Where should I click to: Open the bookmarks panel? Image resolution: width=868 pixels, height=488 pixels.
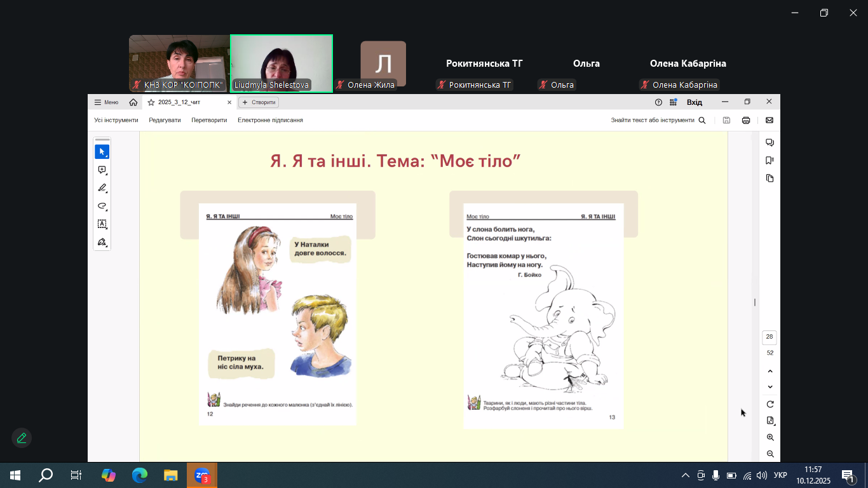pyautogui.click(x=770, y=160)
